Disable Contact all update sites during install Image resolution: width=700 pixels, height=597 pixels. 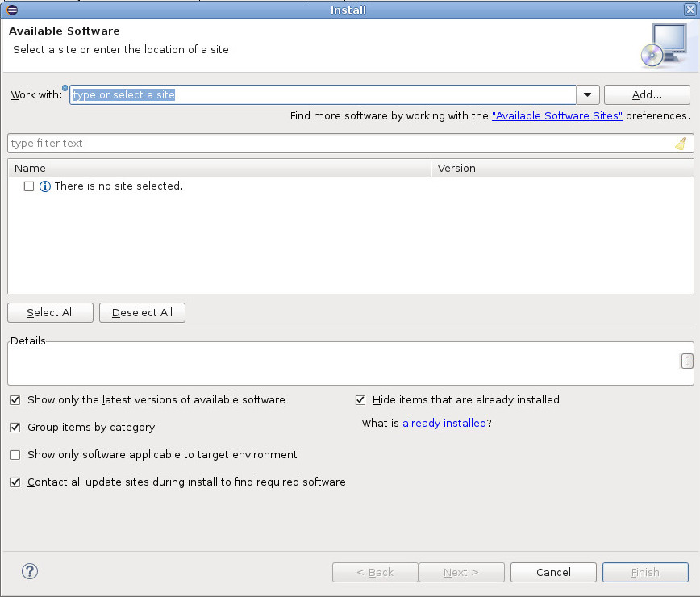pos(15,482)
